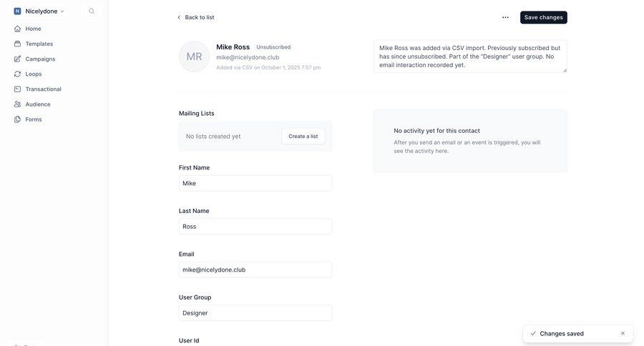Click the First Name field containing Mike
The height and width of the screenshot is (346, 644).
point(255,183)
